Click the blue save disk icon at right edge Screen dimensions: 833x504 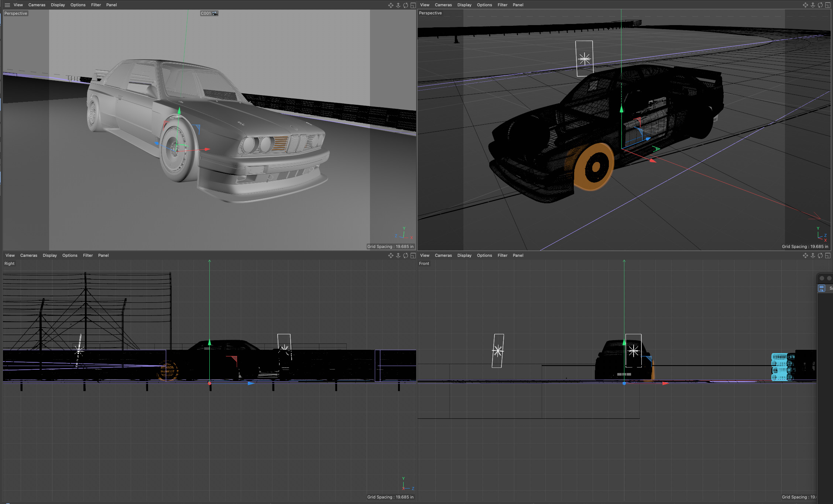(822, 288)
